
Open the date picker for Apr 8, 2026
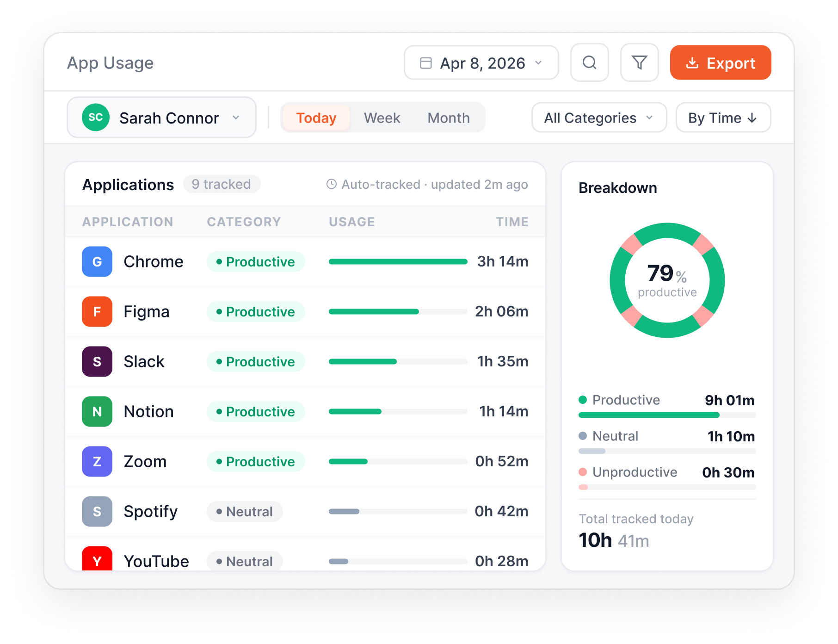tap(481, 62)
